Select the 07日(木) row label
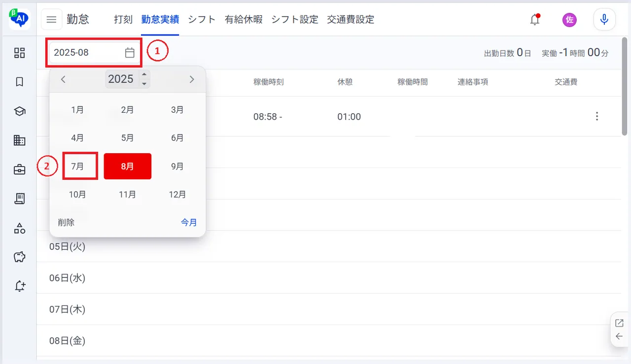This screenshot has height=364, width=631. click(68, 309)
